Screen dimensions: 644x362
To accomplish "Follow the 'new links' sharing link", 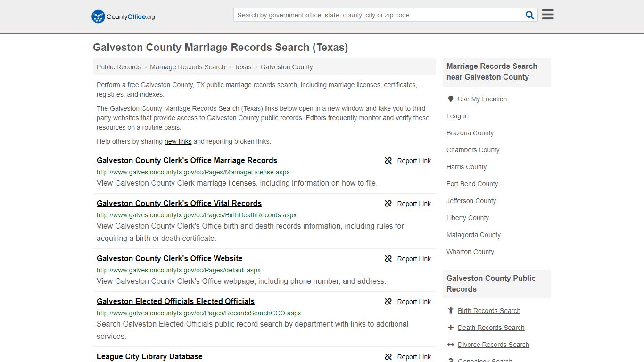I will (x=178, y=141).
